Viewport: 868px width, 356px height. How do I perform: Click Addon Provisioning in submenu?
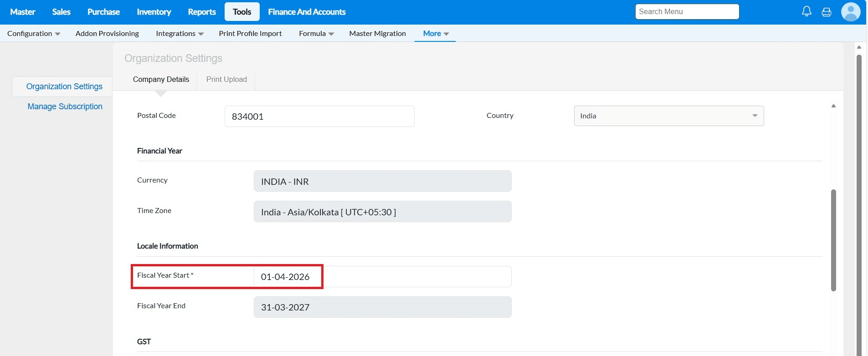click(x=107, y=34)
